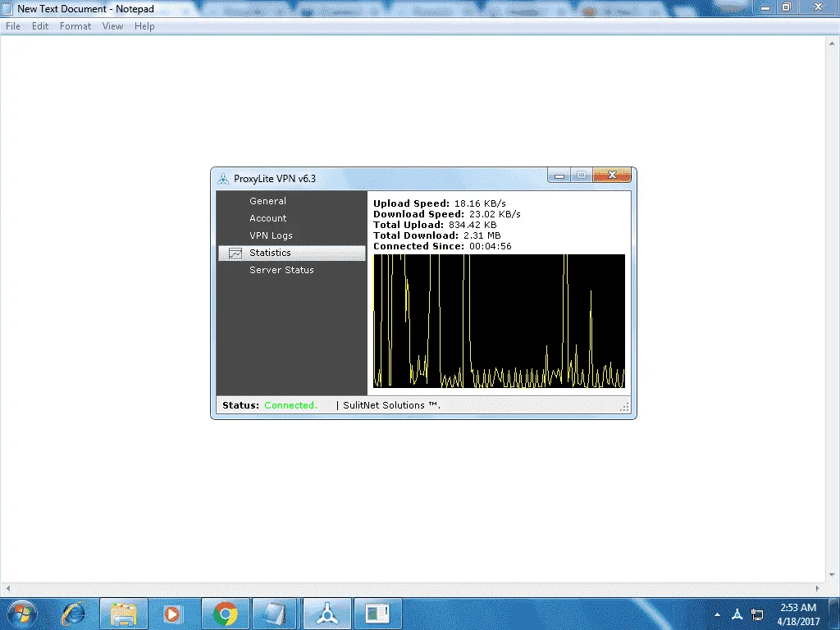Click Notepad's vertical scrollbar up arrow

pos(832,43)
